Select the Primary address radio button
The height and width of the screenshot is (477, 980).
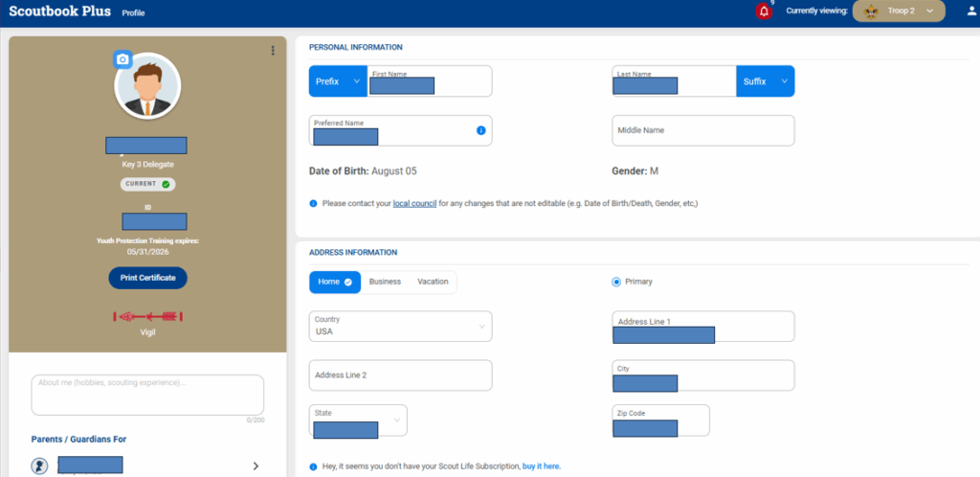tap(616, 282)
